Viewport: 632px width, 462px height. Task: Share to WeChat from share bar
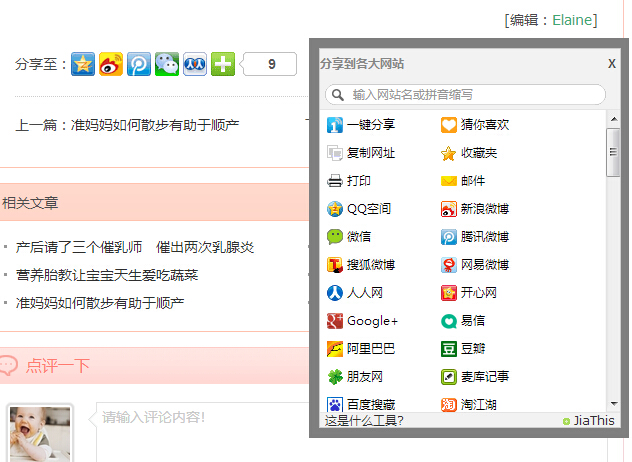coord(167,64)
